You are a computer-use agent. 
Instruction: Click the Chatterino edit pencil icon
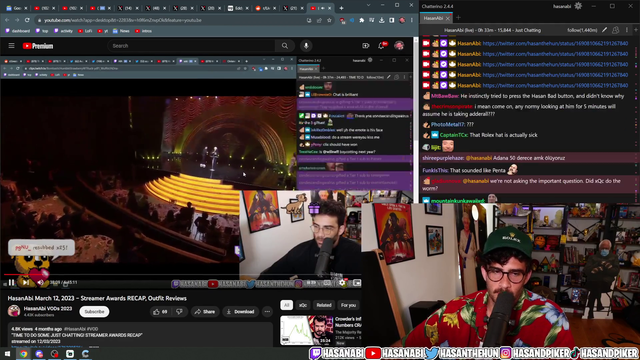[604, 30]
